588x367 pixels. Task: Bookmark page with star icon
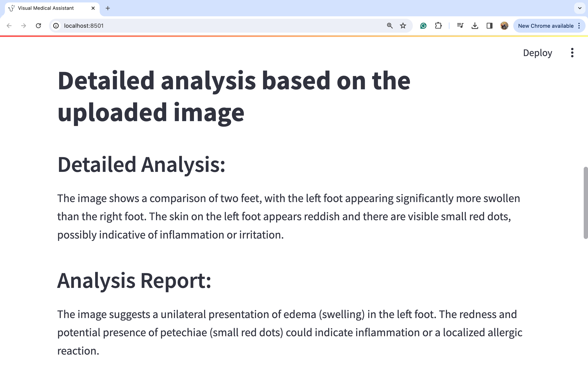point(403,26)
